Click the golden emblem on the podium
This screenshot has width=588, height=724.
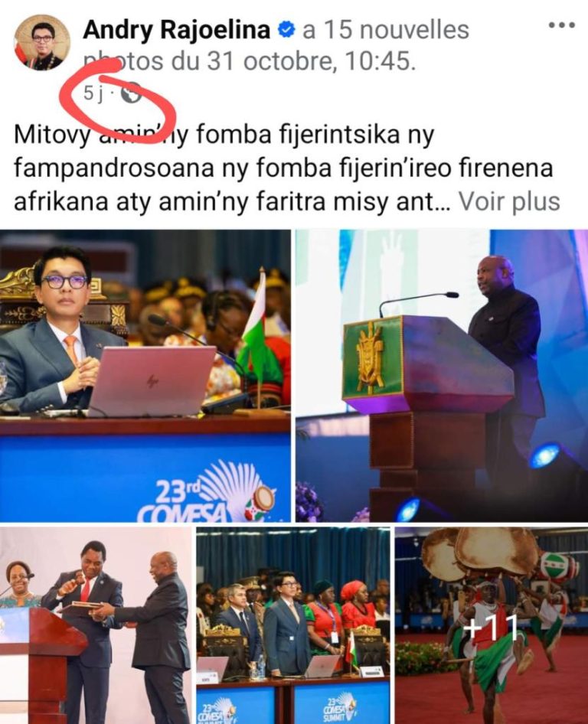click(370, 357)
